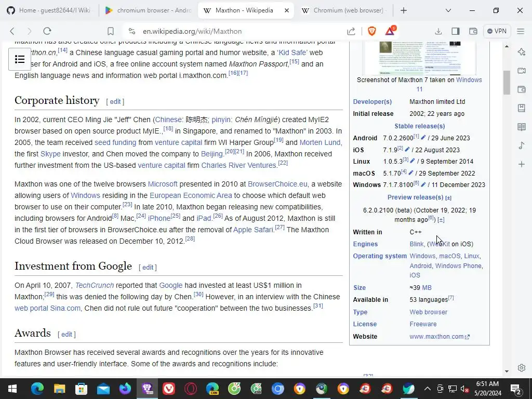Toggle the browser sidebar panel icon
The width and height of the screenshot is (532, 399).
point(456,31)
